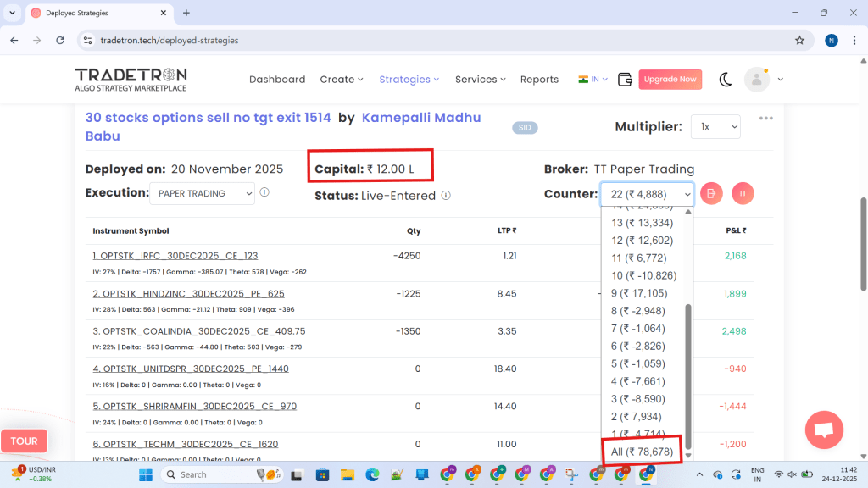Click the Execution info icon
The width and height of the screenshot is (868, 488).
pyautogui.click(x=264, y=193)
